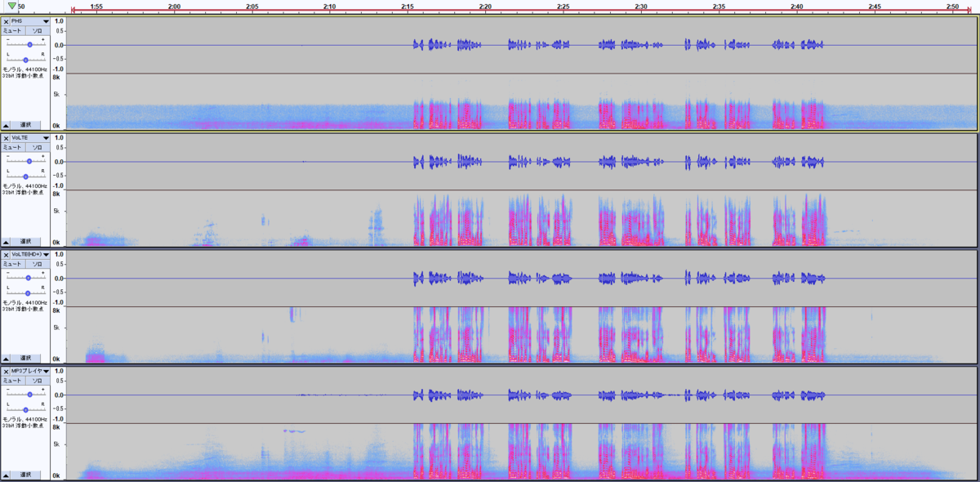The image size is (980, 482).
Task: Click the MP3プレイヤ track info text モノラル, 44100Hz
Action: click(24, 421)
